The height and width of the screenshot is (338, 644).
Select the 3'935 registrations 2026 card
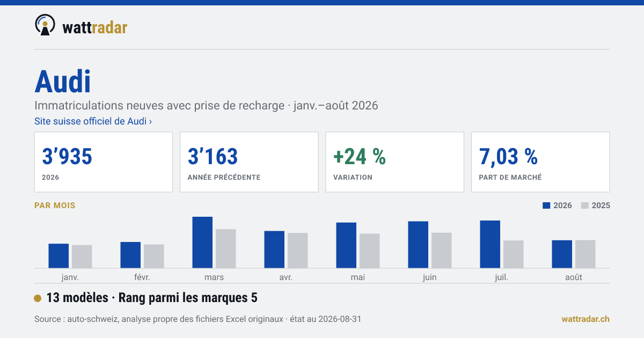(x=104, y=162)
